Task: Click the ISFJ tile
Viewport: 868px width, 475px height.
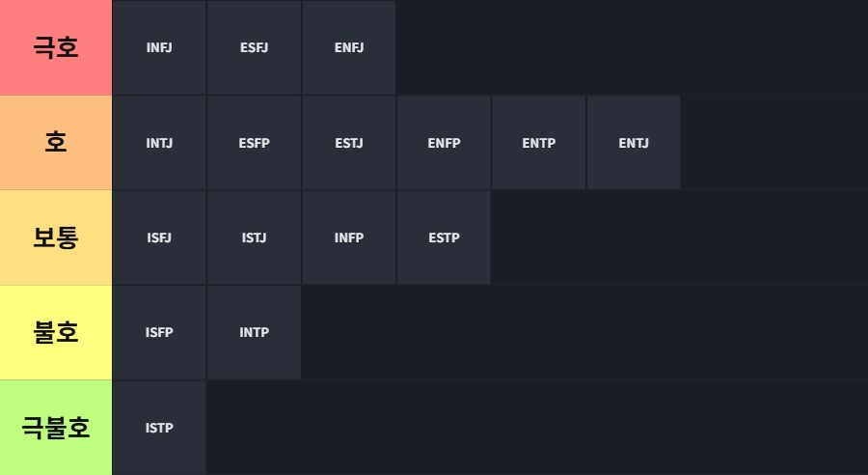Action: click(159, 237)
